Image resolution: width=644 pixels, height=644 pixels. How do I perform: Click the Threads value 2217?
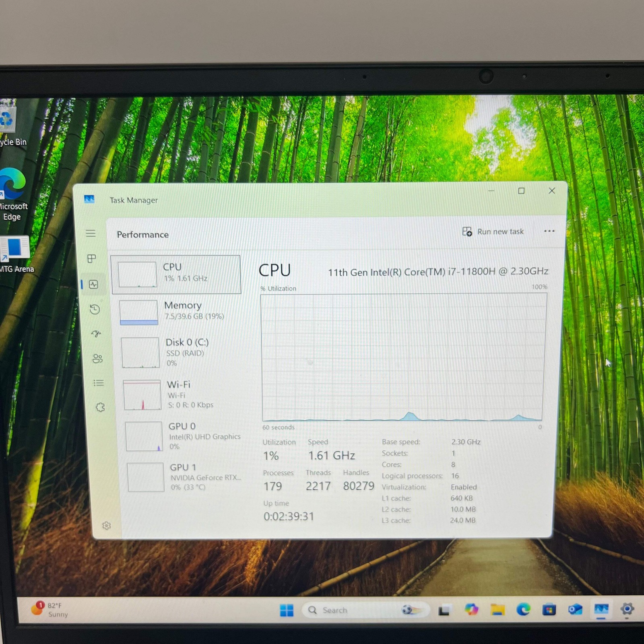(318, 486)
